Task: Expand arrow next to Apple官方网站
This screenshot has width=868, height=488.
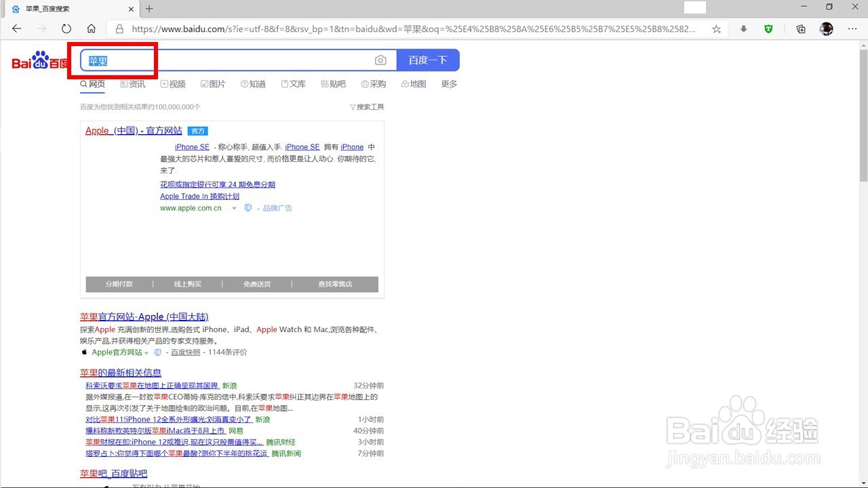Action: click(146, 352)
